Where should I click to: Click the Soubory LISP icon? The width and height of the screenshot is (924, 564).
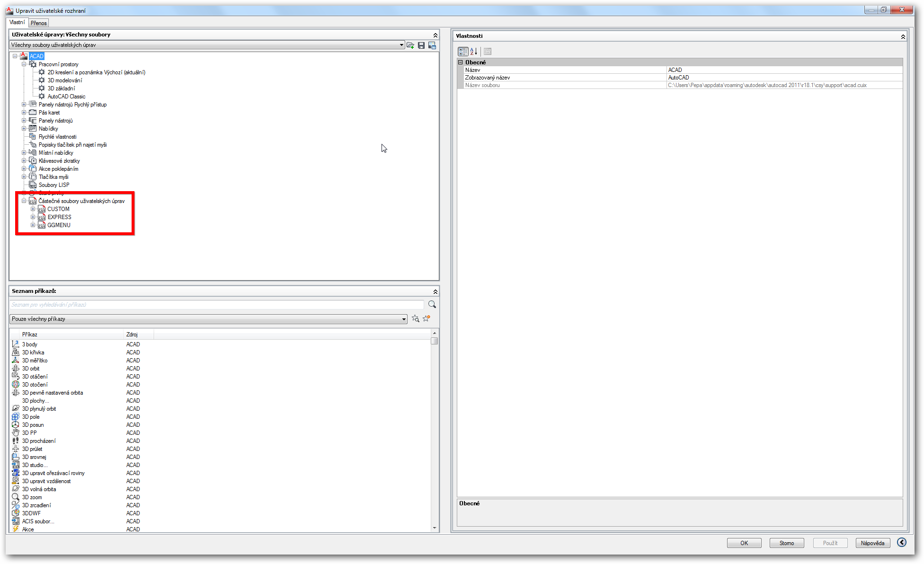(x=33, y=185)
